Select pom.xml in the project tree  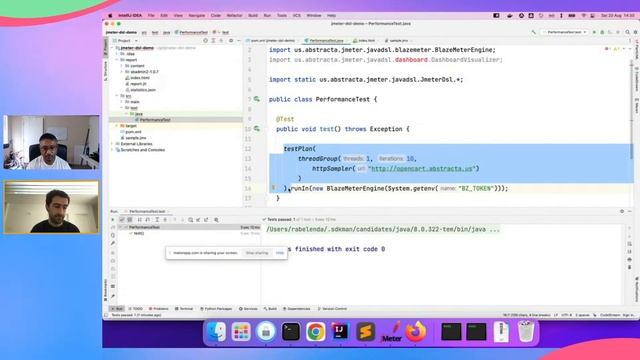(x=131, y=132)
